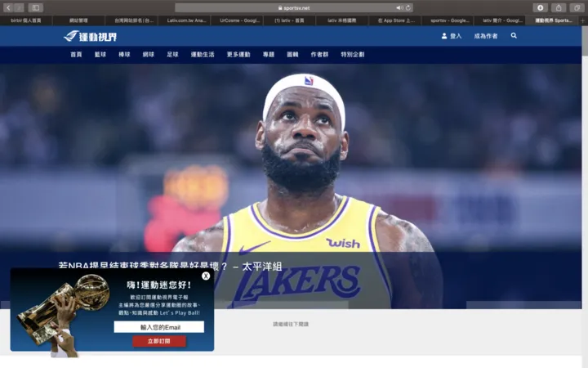Screen dimensions: 588x368
Task: Focus the 輸入您的Email input field
Action: (x=158, y=327)
